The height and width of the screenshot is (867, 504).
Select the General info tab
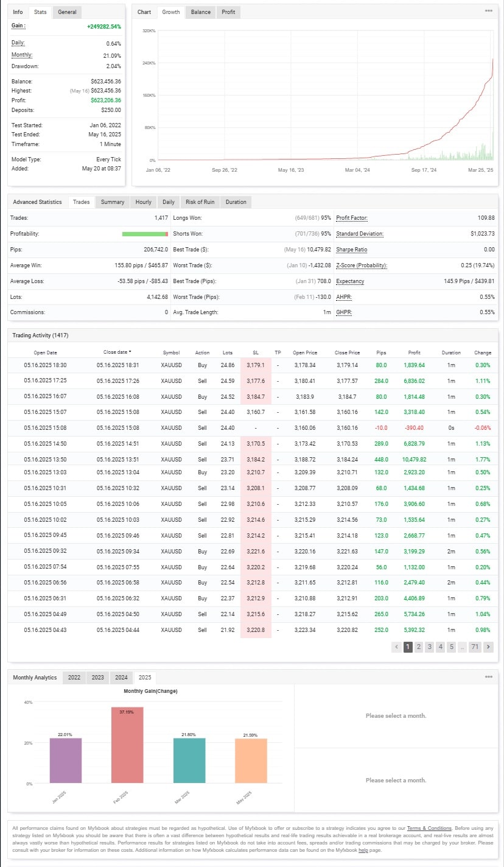(67, 12)
